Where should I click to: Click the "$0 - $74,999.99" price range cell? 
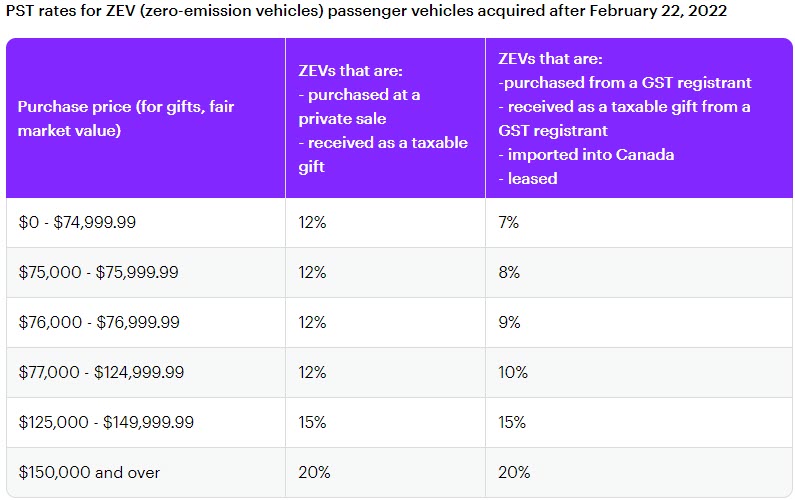(x=77, y=223)
